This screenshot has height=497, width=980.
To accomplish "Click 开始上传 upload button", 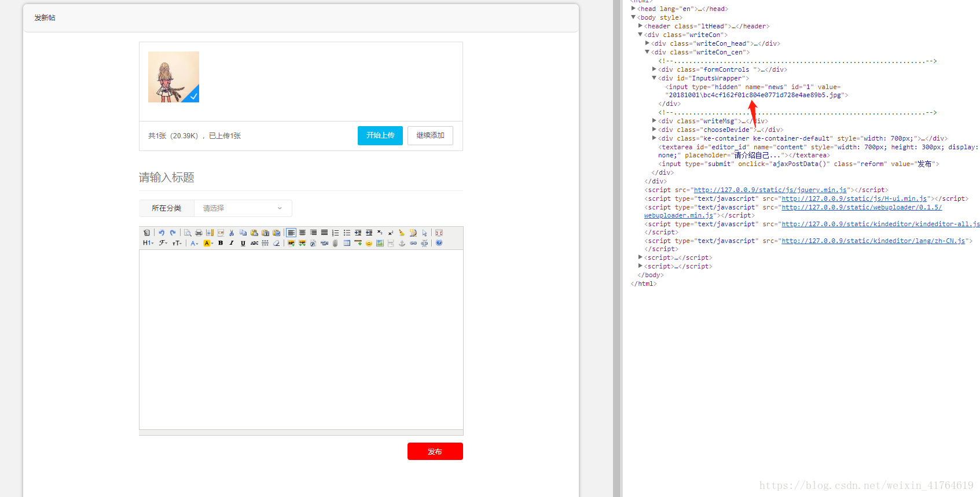I will [380, 135].
